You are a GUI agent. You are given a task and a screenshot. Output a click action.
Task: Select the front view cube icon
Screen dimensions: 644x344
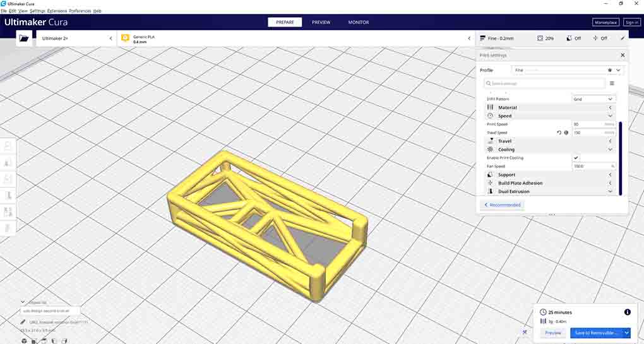[x=35, y=341]
